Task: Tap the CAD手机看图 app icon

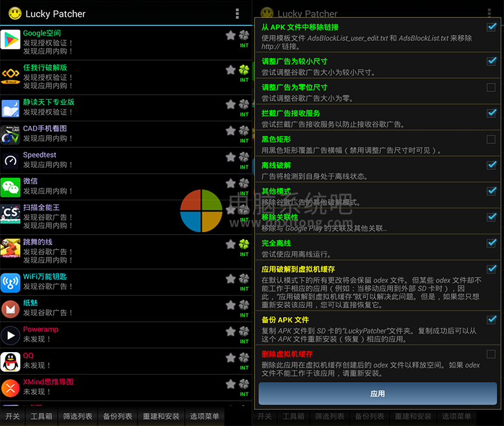Action: (10, 134)
